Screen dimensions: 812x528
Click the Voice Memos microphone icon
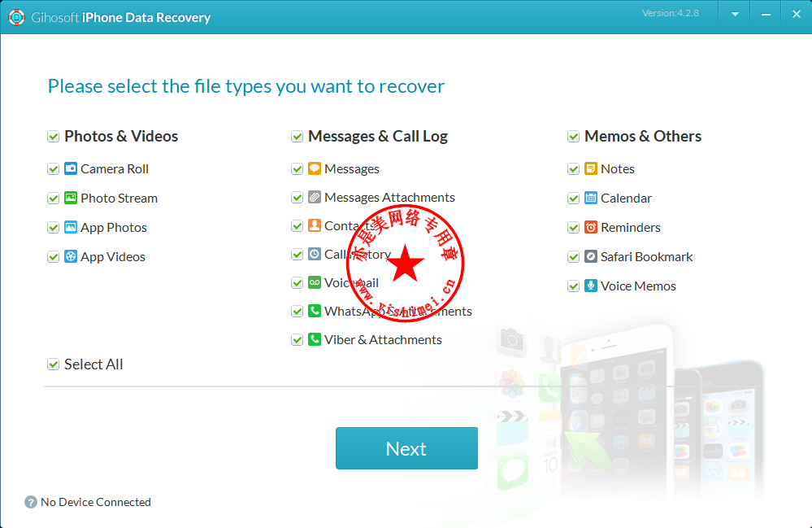pyautogui.click(x=591, y=286)
